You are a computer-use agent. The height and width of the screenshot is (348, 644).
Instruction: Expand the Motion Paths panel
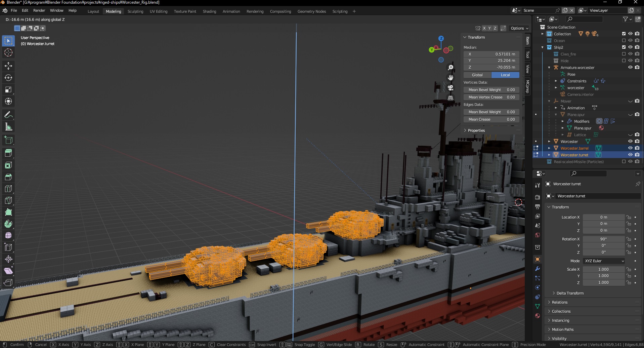[562, 330]
